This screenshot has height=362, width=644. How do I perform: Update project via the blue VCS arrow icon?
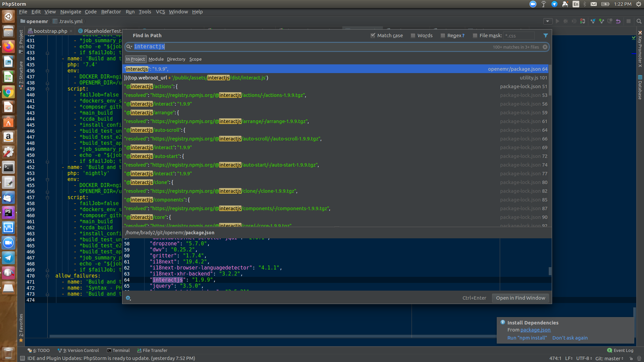tap(593, 21)
